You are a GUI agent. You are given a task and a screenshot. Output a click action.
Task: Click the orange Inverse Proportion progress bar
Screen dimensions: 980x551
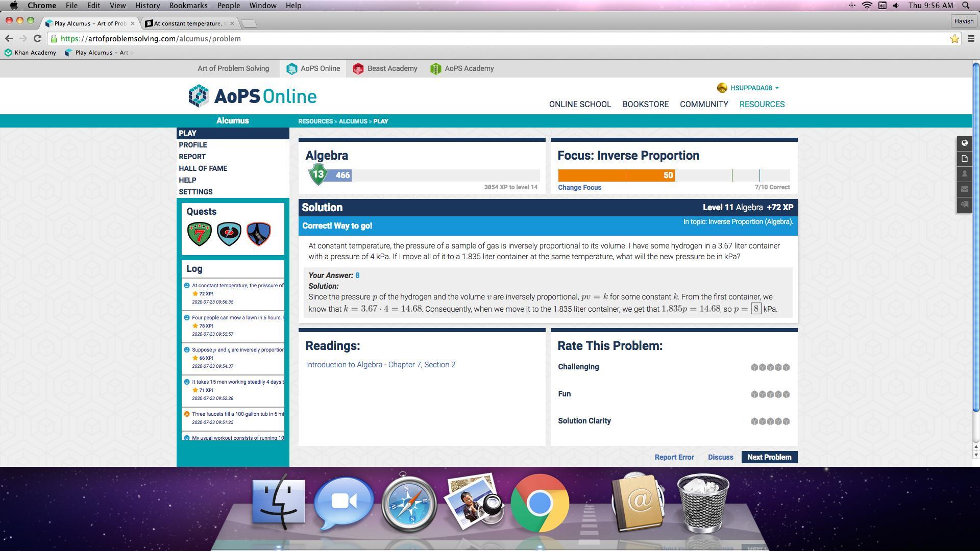[616, 176]
